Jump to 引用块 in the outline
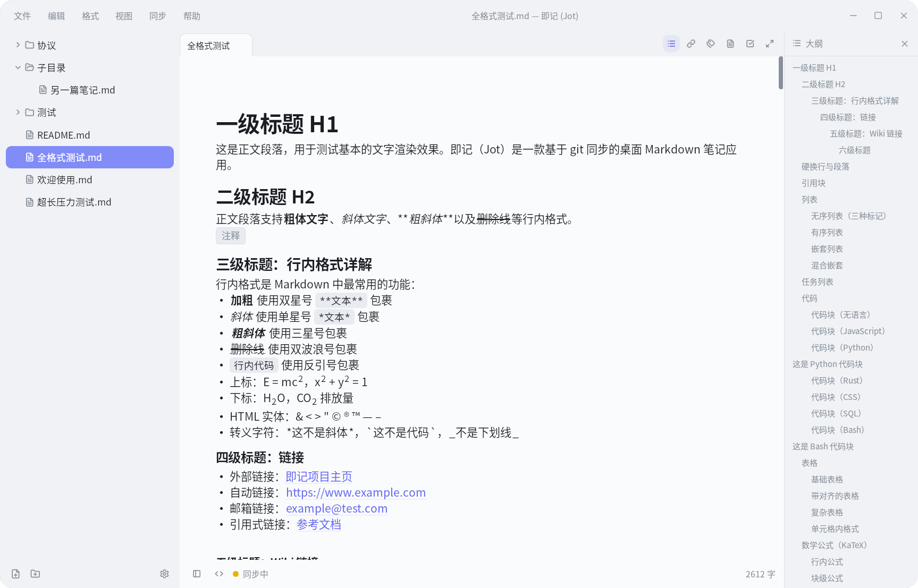This screenshot has height=588, width=918. [813, 183]
